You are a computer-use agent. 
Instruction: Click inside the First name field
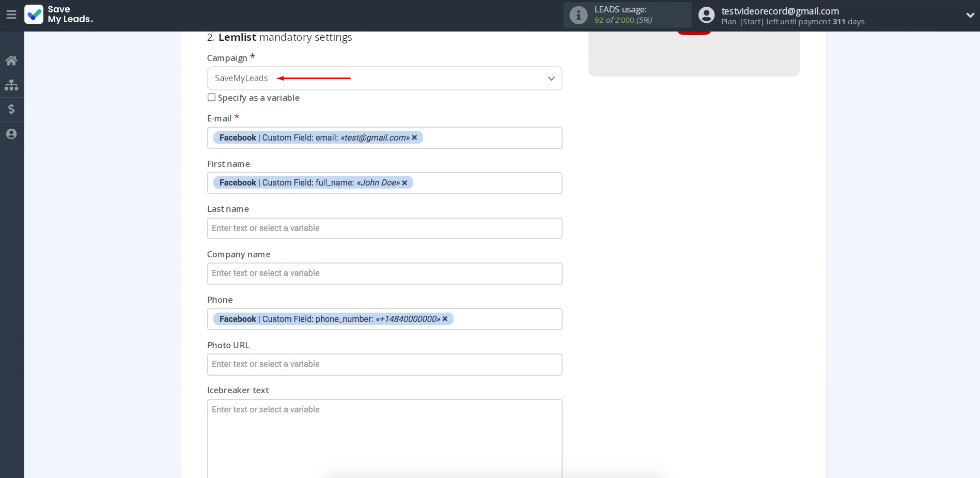384,183
